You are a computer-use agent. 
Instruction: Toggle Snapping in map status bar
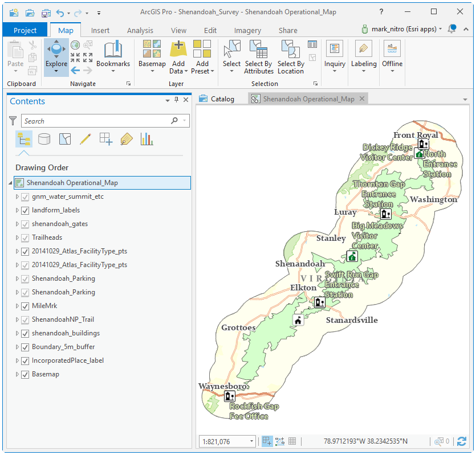click(267, 441)
